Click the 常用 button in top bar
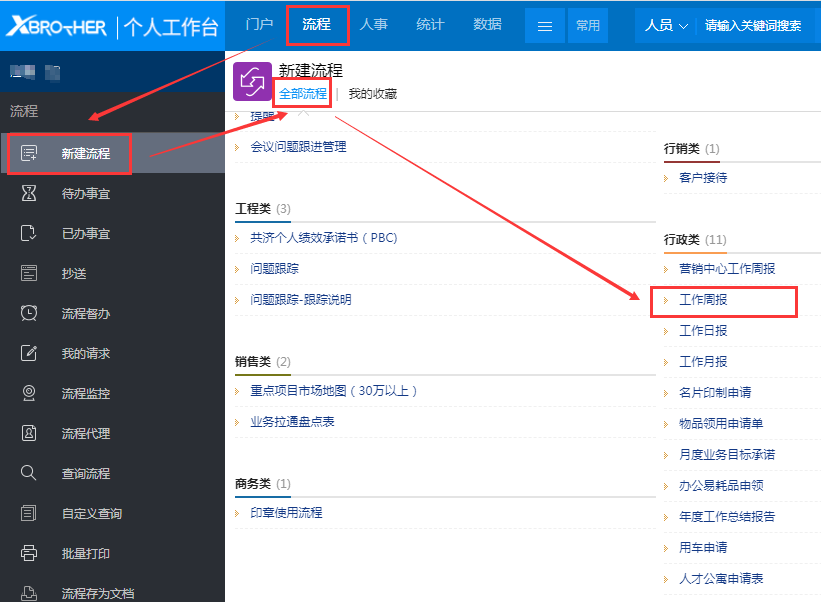 [x=587, y=26]
